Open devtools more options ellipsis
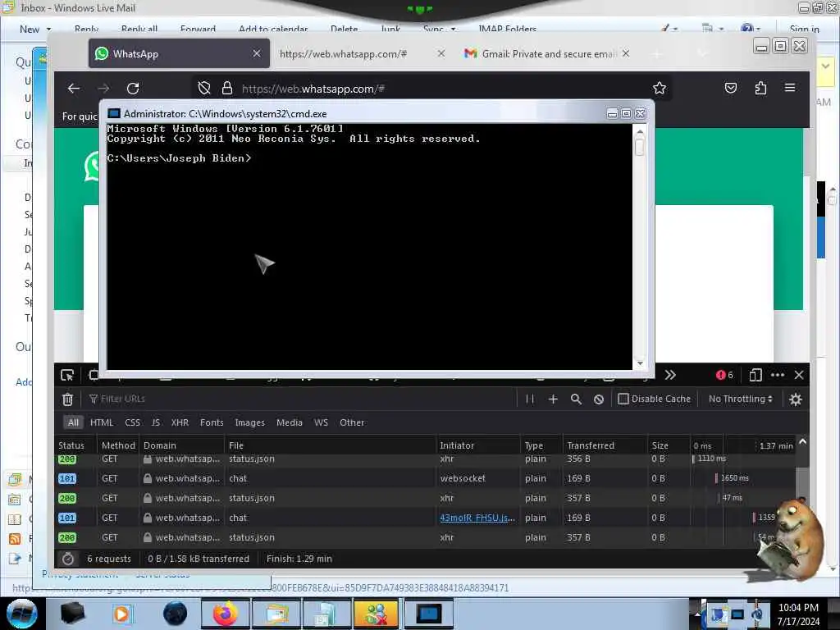Viewport: 840px width, 630px height. (778, 375)
